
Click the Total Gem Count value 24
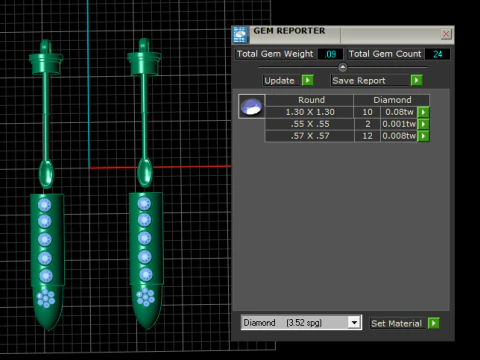pos(437,54)
